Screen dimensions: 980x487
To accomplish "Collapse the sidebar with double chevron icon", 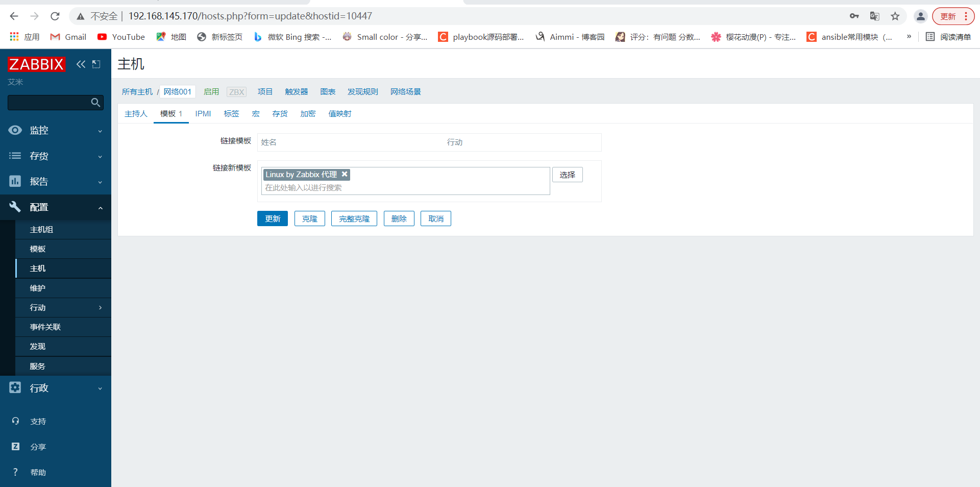I will pos(81,64).
